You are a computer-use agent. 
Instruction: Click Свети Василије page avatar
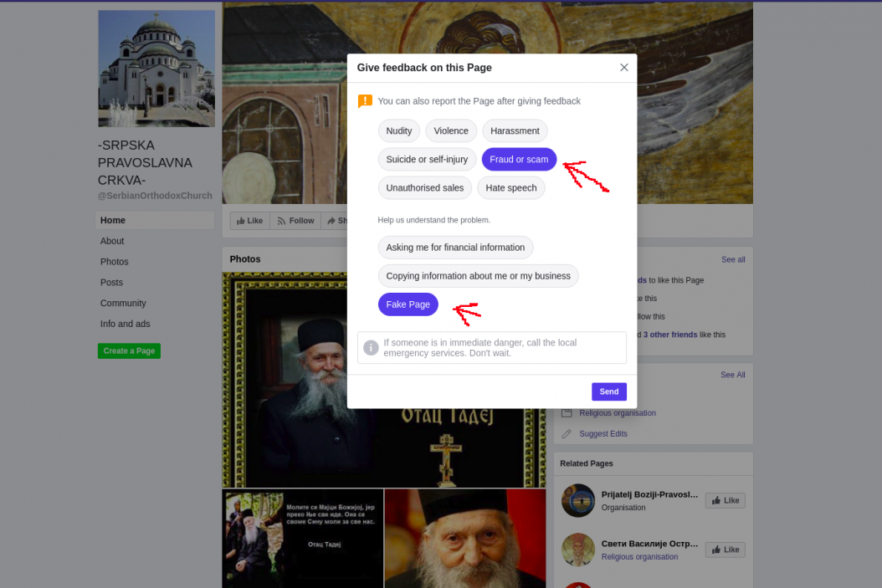[577, 550]
